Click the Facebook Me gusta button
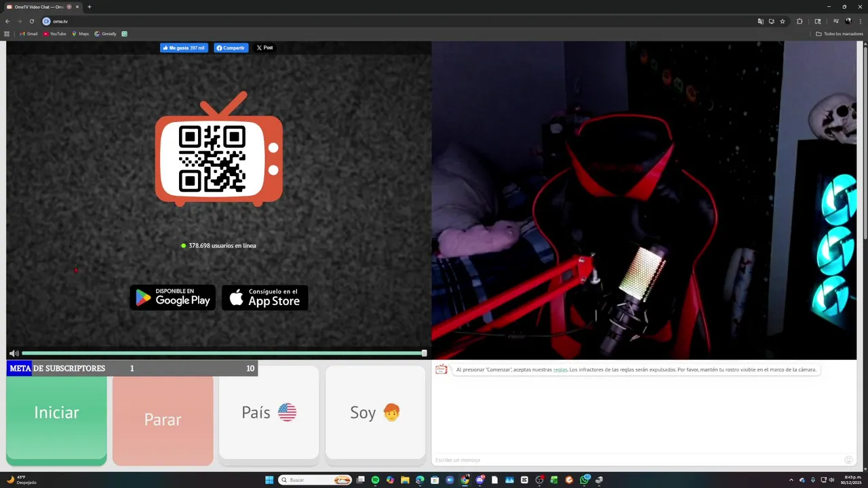Screen dimensions: 868x488 (x=184, y=48)
